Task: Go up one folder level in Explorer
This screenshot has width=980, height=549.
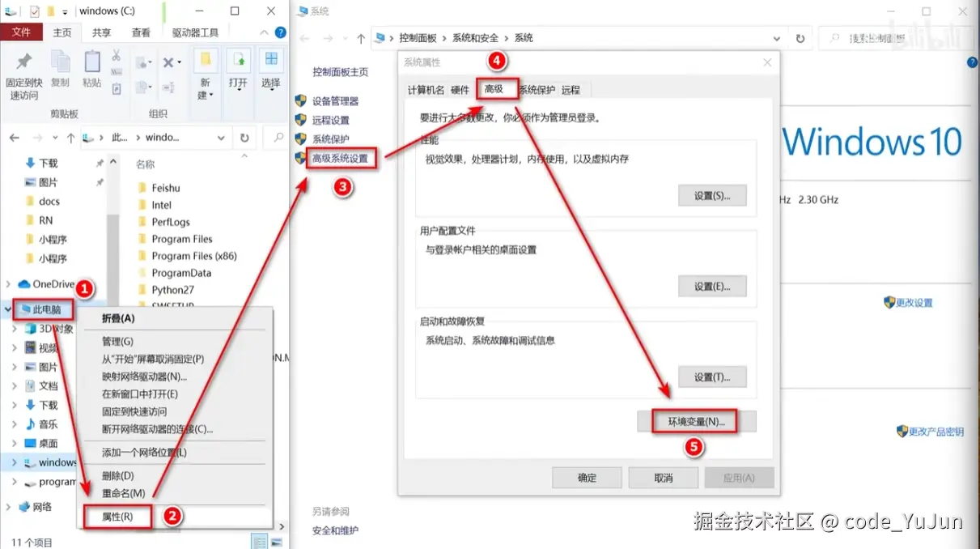Action: tap(71, 138)
